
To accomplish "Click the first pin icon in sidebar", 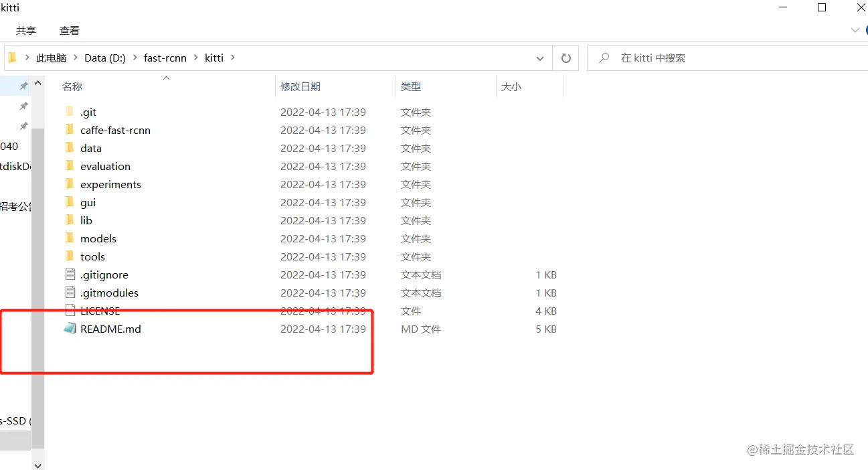I will point(23,86).
